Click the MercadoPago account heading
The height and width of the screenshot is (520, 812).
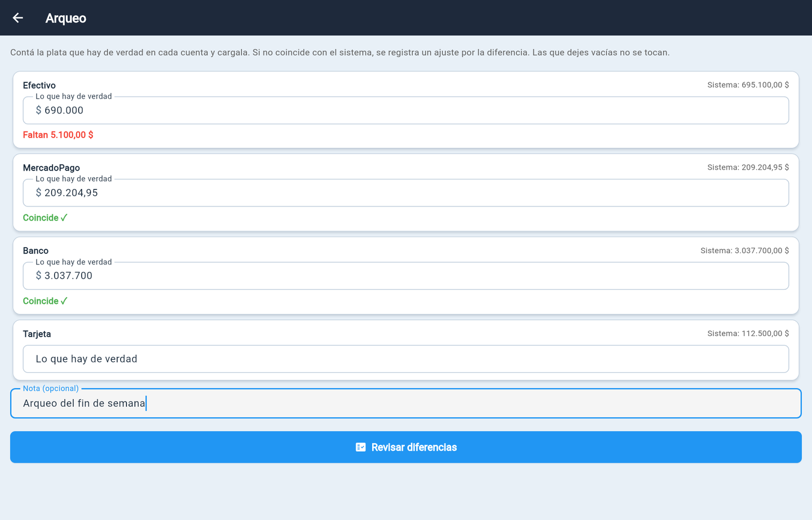(x=51, y=168)
